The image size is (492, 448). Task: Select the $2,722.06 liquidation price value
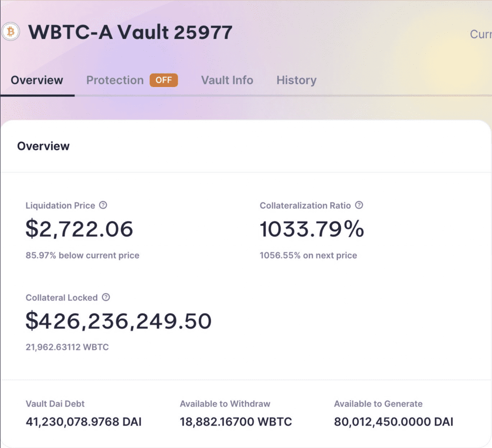(x=79, y=229)
